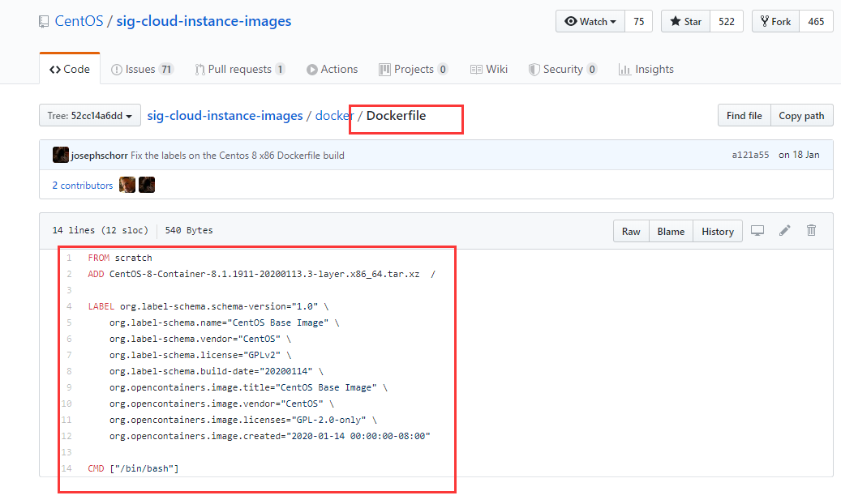Viewport: 841px width, 504px height.
Task: Click the '540 Bytes' file size text
Action: 189,230
